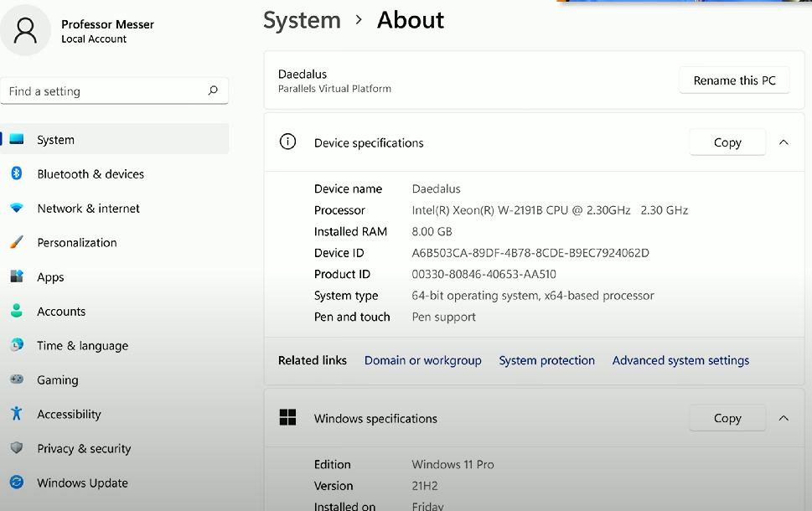The height and width of the screenshot is (511, 812).
Task: Open Personalization settings
Action: coord(115,242)
